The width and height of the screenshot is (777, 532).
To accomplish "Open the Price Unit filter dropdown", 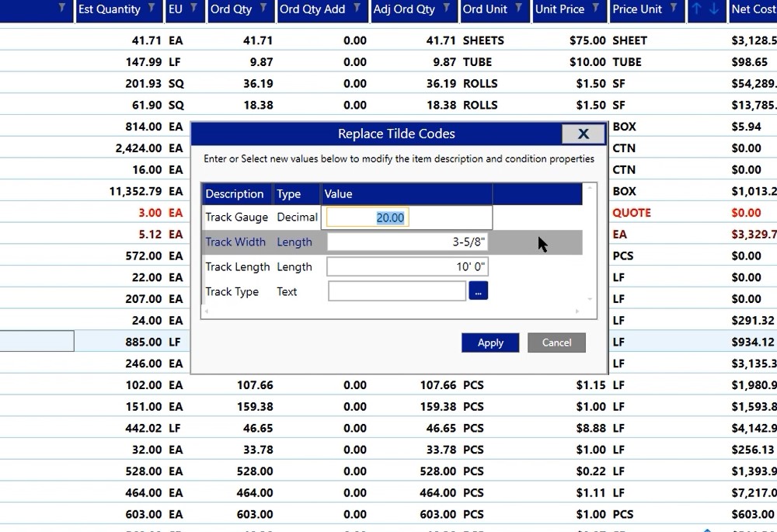I will (674, 10).
